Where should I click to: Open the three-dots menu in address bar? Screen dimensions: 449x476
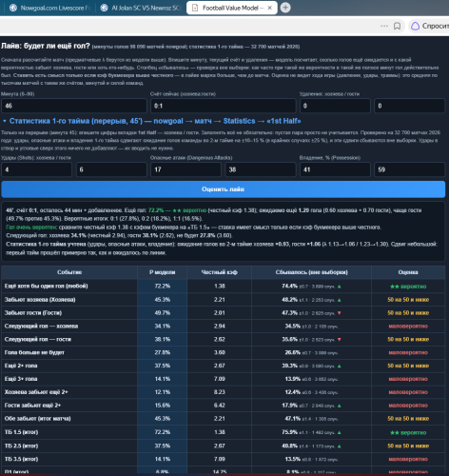click(384, 26)
